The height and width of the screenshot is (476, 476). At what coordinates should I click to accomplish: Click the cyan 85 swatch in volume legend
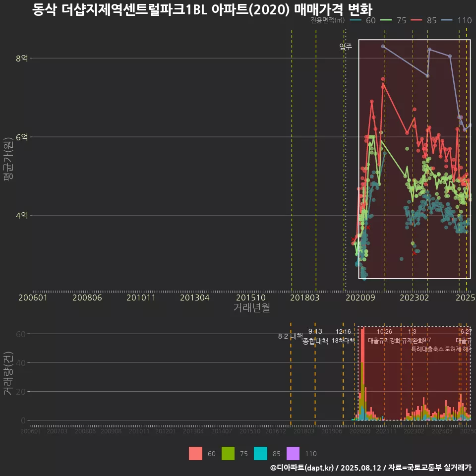[x=260, y=453]
